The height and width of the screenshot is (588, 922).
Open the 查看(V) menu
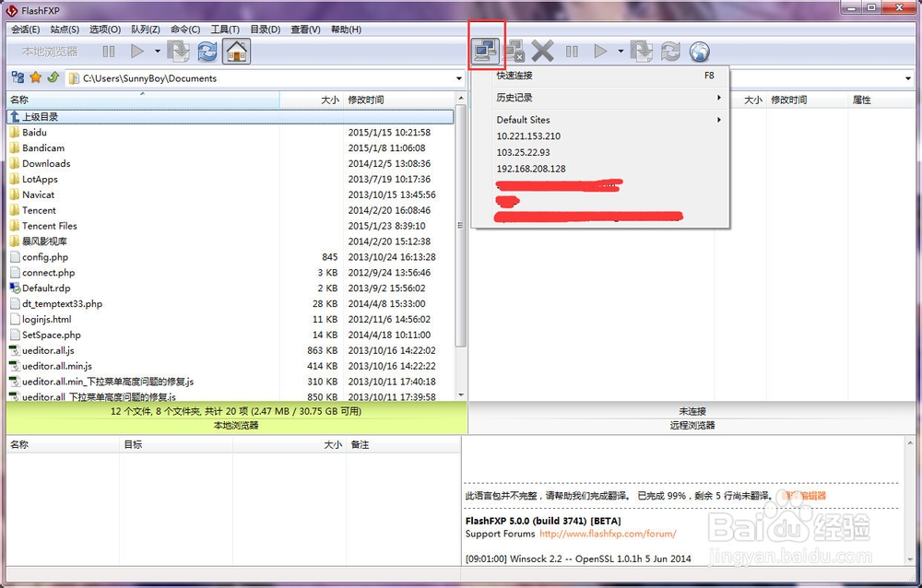click(x=306, y=29)
